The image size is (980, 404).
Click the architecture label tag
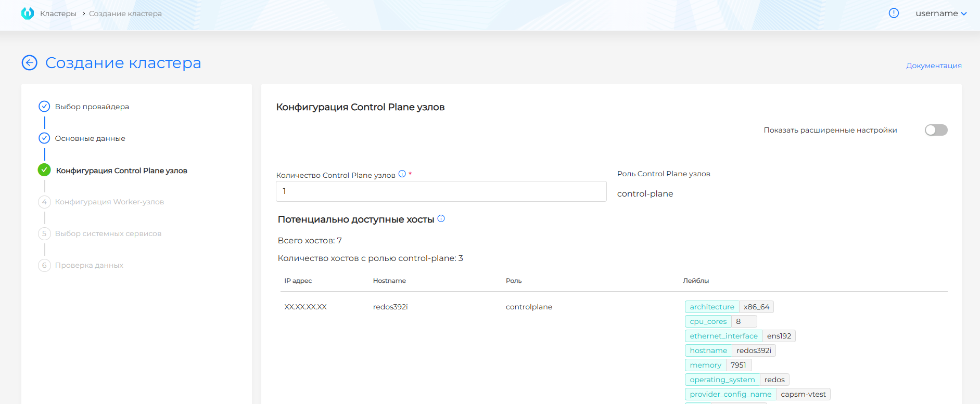coord(711,307)
